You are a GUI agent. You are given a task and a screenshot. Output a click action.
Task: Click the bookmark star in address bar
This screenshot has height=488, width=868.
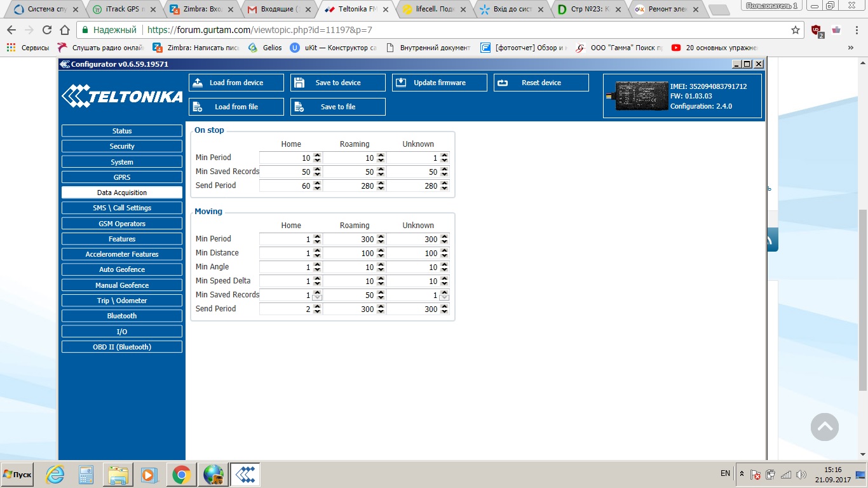click(795, 30)
